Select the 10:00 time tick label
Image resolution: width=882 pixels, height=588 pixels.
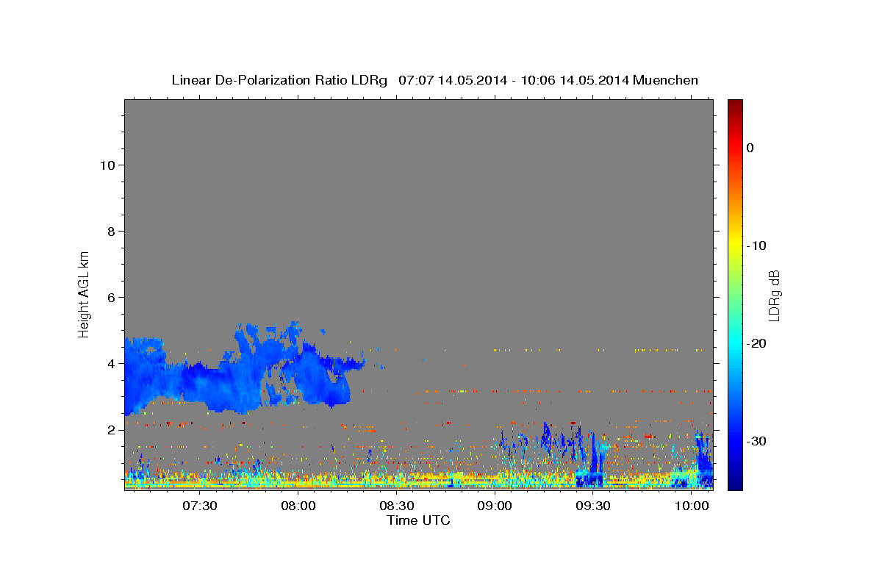click(692, 506)
